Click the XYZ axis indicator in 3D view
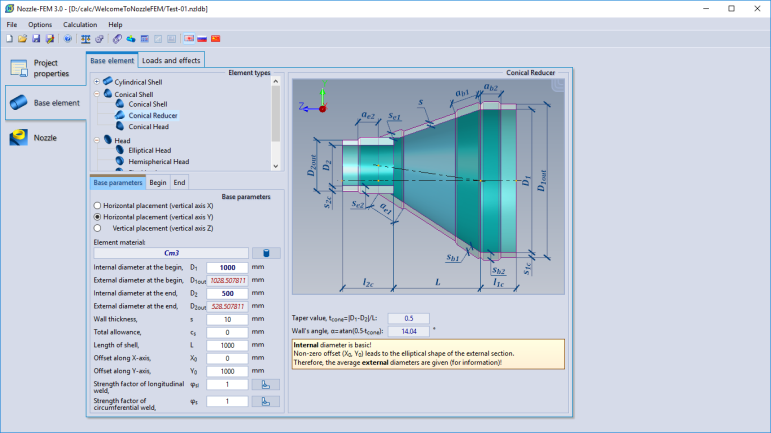771x433 pixels. click(x=314, y=98)
